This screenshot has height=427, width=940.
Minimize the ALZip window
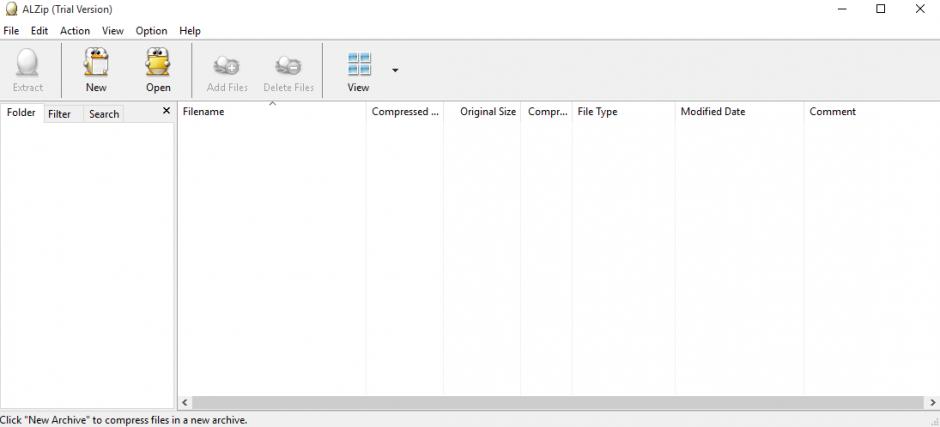click(842, 9)
